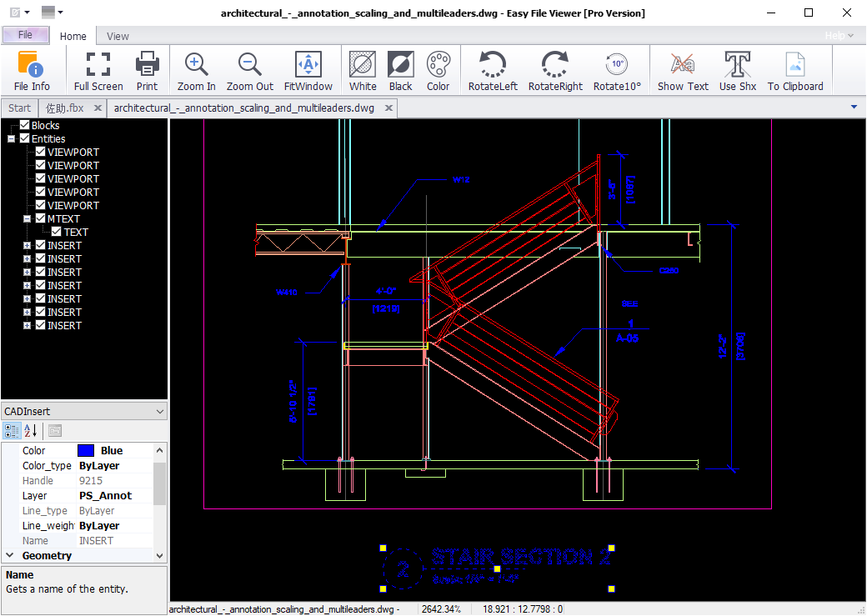
Task: Open the document tabs list dropdown
Action: click(x=854, y=108)
